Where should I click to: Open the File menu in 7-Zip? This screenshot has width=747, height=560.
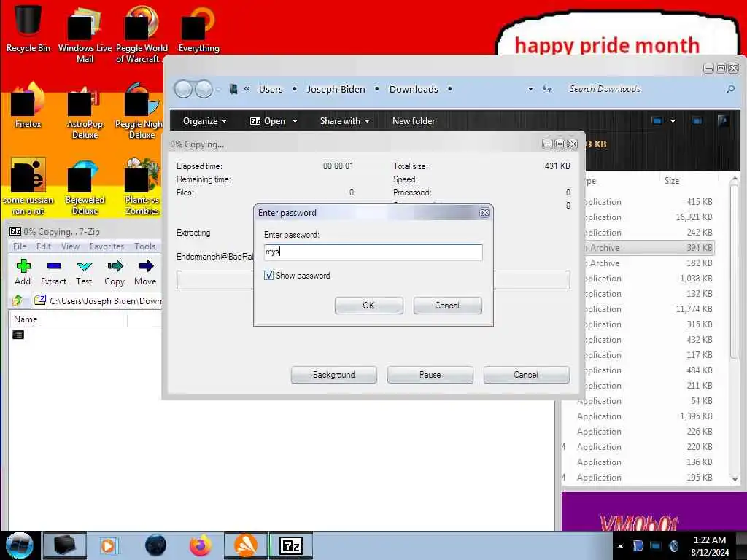[x=20, y=246]
